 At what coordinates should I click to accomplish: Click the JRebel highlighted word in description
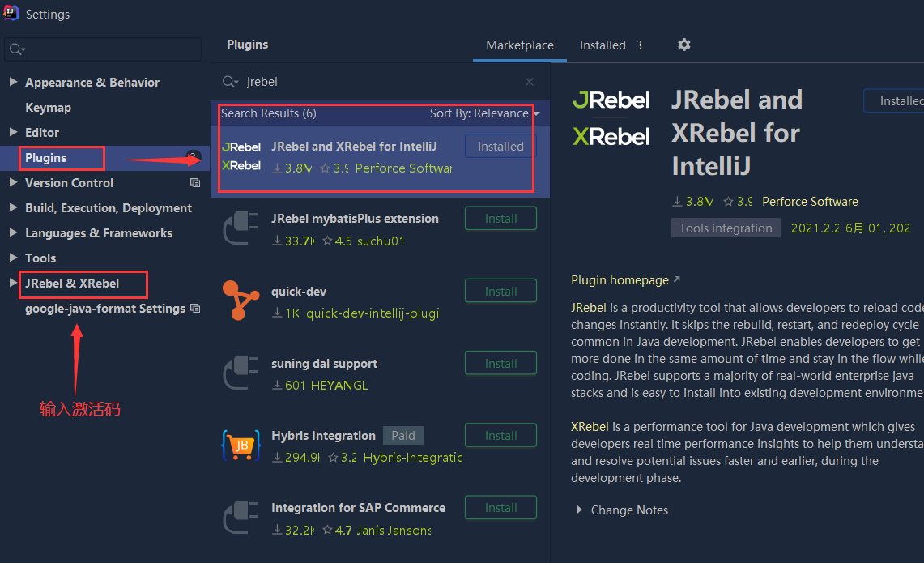pos(588,308)
